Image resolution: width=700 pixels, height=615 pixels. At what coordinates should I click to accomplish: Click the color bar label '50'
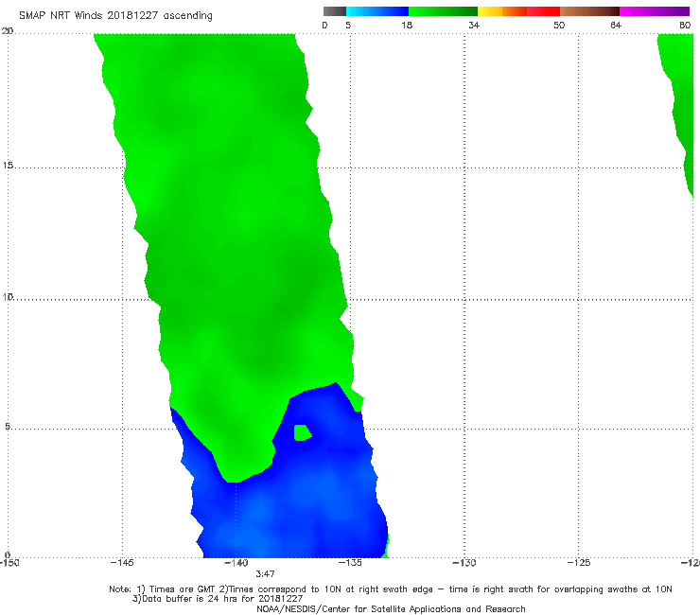click(x=559, y=26)
